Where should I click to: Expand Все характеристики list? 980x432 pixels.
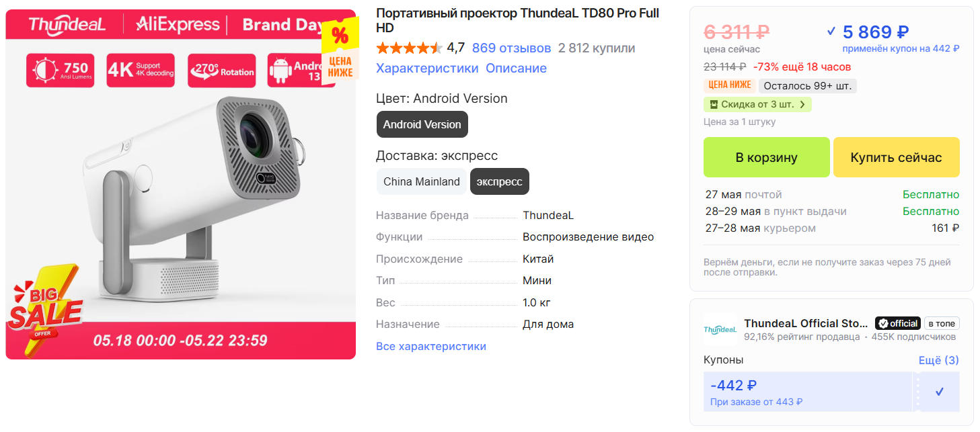pos(430,347)
